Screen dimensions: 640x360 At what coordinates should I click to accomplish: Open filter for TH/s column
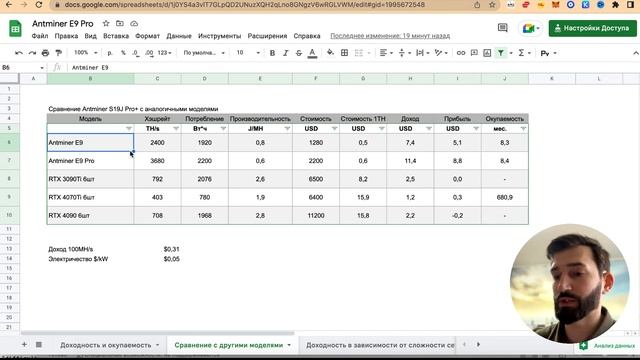pyautogui.click(x=176, y=129)
